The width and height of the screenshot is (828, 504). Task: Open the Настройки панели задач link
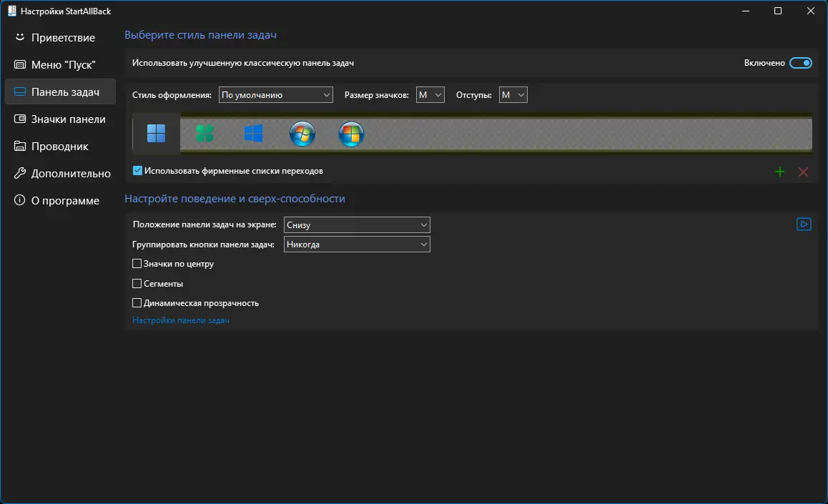click(x=181, y=320)
